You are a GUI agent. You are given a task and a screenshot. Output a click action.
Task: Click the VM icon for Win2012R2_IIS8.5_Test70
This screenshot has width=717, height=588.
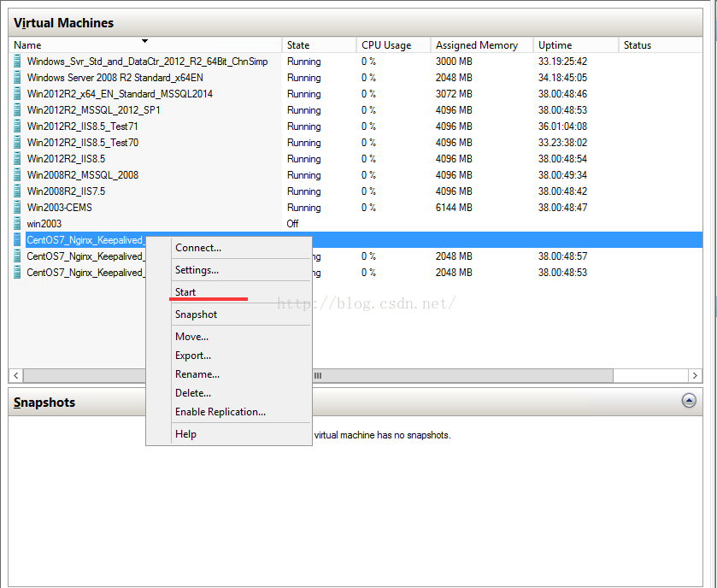17,142
